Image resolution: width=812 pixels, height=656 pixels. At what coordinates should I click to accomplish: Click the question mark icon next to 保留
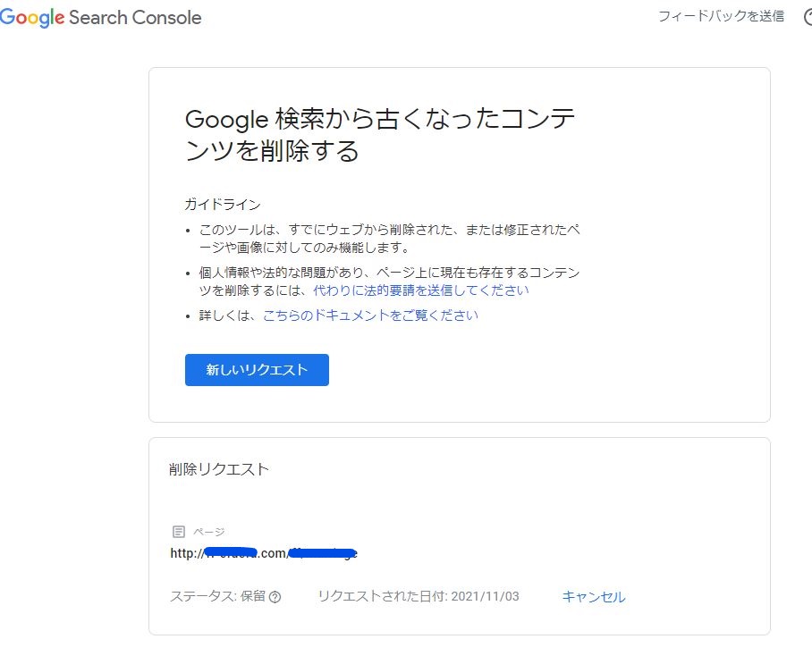275,597
